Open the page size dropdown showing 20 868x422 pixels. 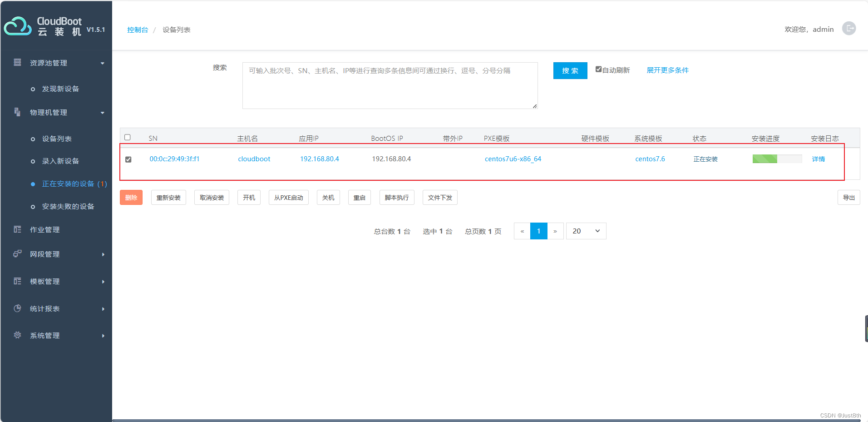[586, 231]
